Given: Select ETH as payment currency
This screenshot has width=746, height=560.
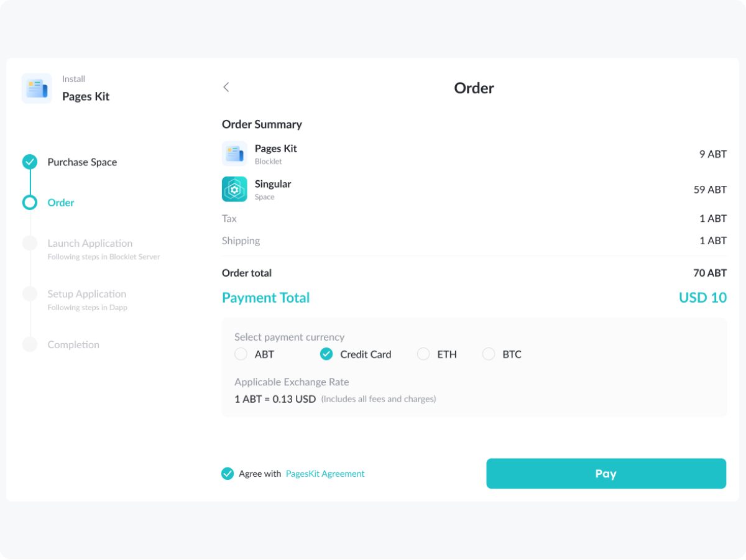Looking at the screenshot, I should (x=423, y=354).
